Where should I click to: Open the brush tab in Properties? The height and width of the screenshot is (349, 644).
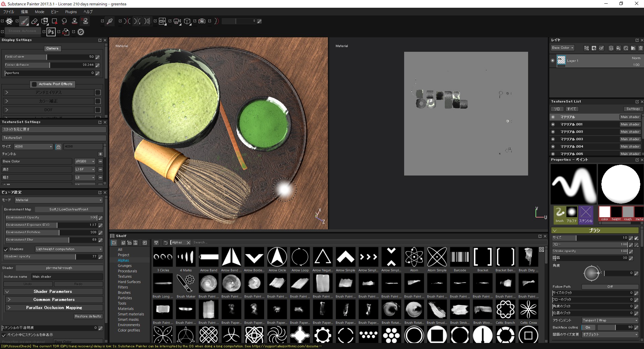coord(560,215)
